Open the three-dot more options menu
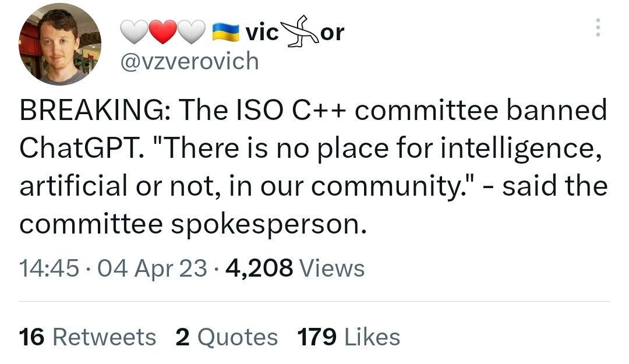Image resolution: width=629 pixels, height=364 pixels. pyautogui.click(x=598, y=27)
